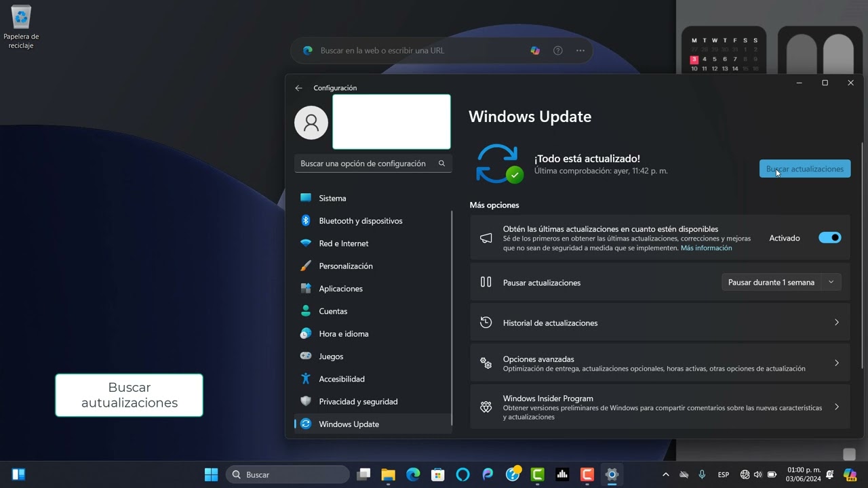The height and width of the screenshot is (488, 868).
Task: Select Hora e idioma label
Action: (344, 333)
